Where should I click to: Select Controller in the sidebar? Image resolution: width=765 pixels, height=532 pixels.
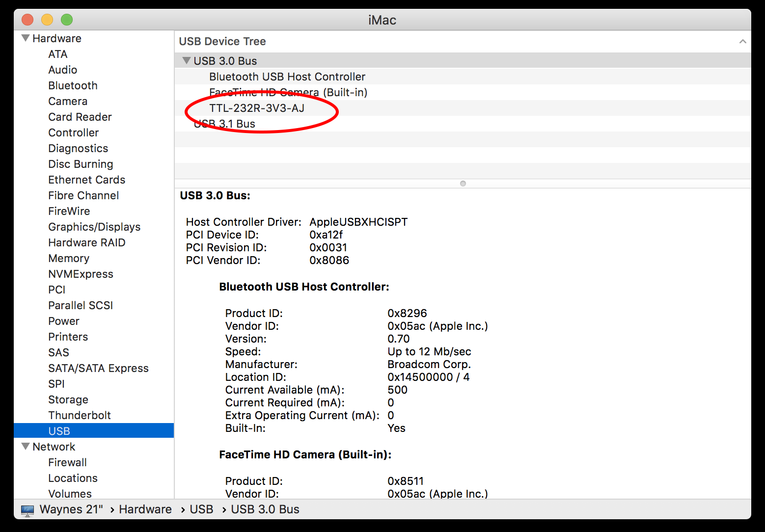74,133
